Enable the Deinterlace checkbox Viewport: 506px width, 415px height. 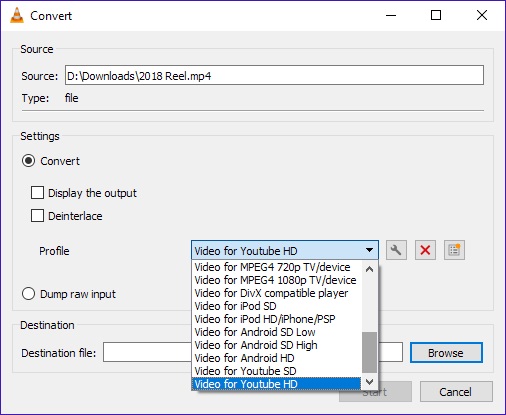[37, 216]
